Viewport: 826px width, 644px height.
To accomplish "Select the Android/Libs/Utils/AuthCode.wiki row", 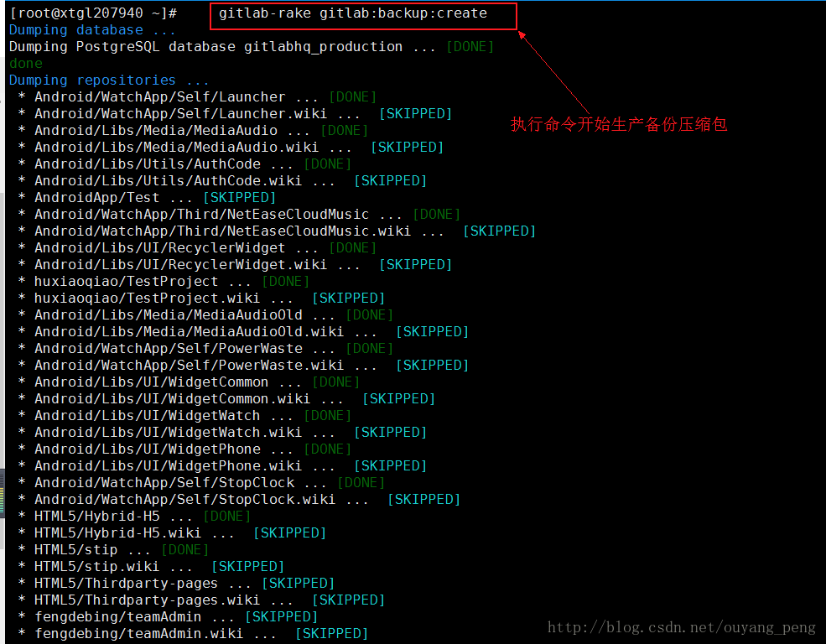I will [x=222, y=181].
